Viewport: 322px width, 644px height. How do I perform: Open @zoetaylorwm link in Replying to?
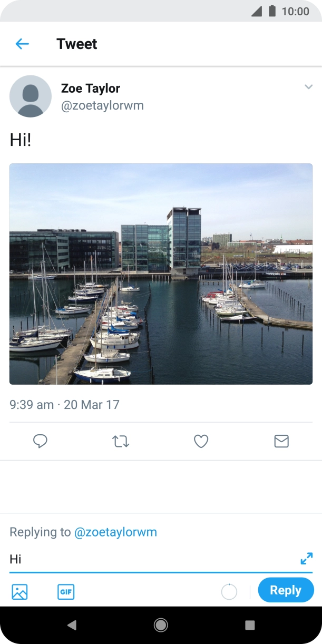115,532
